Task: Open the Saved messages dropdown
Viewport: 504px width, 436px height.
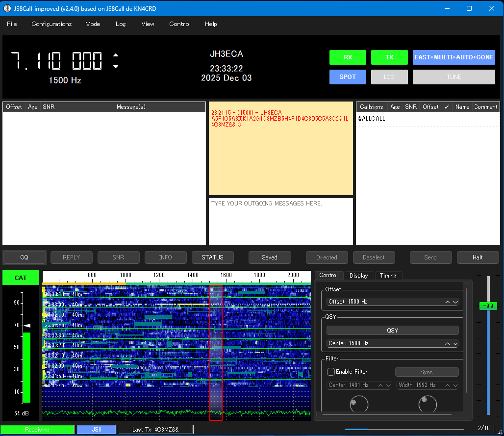Action: click(270, 257)
